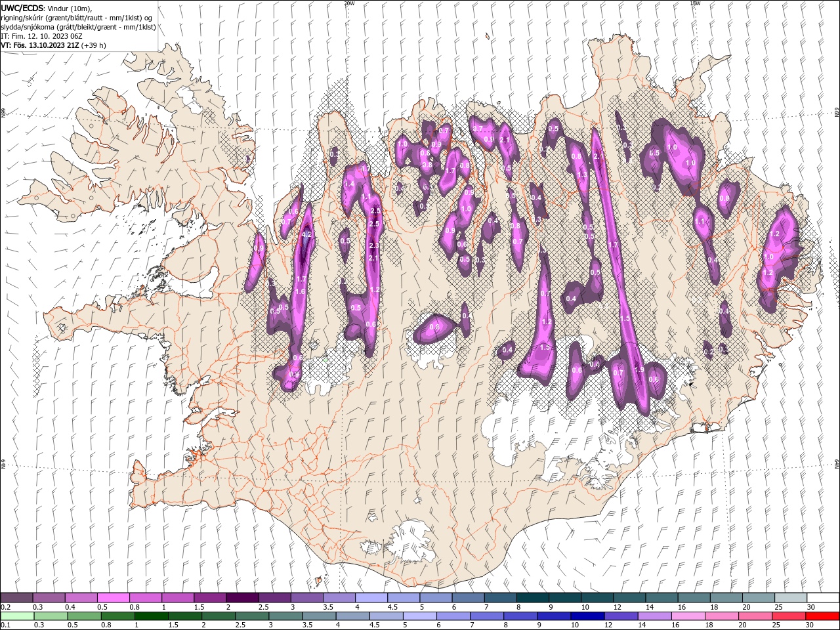
Task: Pick the darkest green rain-scale swatch at 1
Action: 151,616
